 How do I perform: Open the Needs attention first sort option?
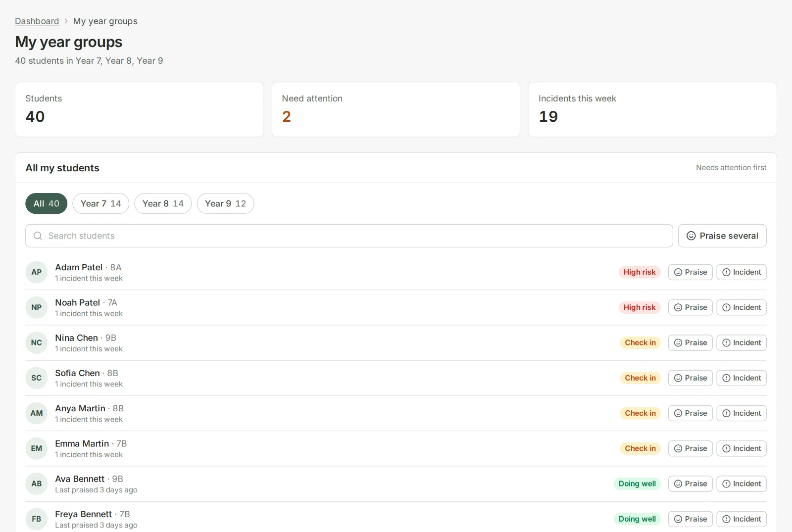pyautogui.click(x=731, y=168)
